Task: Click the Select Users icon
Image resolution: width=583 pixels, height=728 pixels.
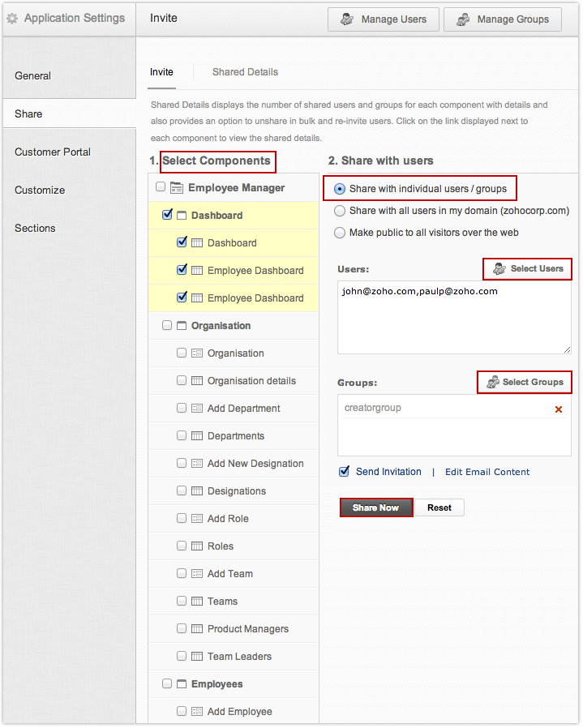Action: (x=499, y=269)
